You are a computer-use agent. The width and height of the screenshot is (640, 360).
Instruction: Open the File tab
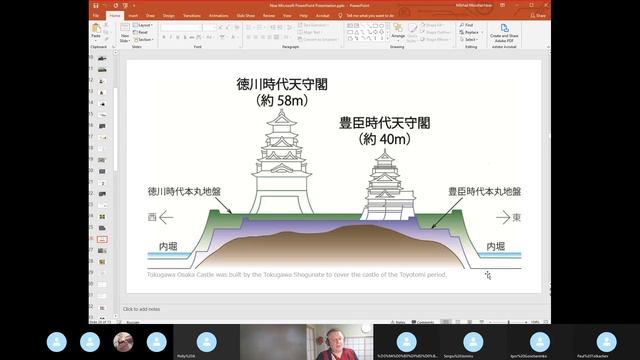[x=96, y=16]
